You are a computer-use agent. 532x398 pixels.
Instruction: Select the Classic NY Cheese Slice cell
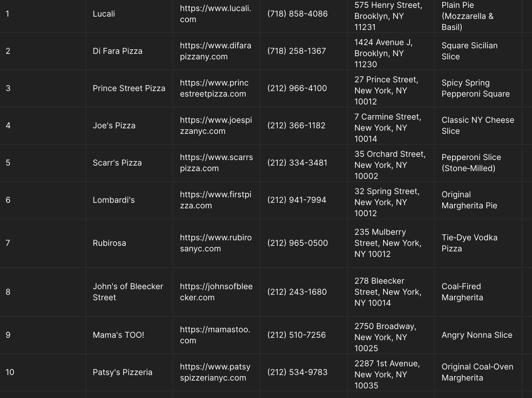478,125
